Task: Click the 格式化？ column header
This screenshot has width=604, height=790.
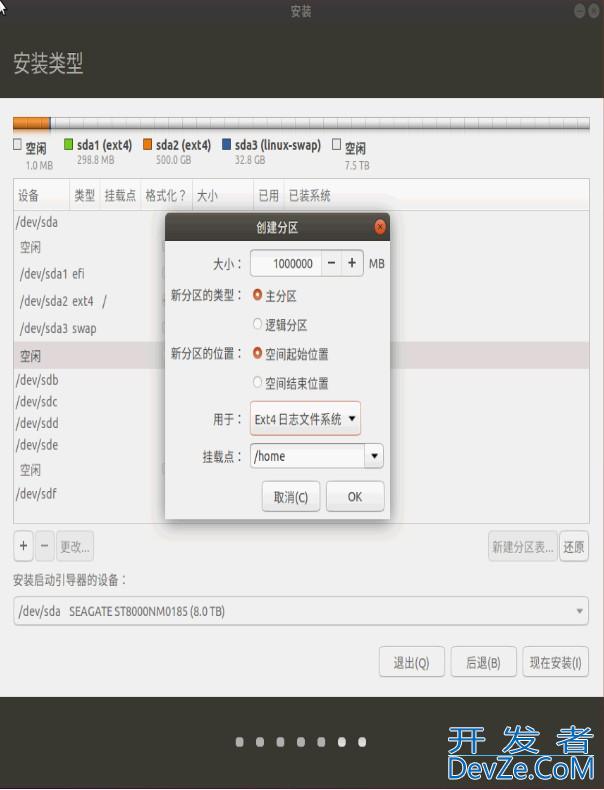Action: click(x=166, y=195)
